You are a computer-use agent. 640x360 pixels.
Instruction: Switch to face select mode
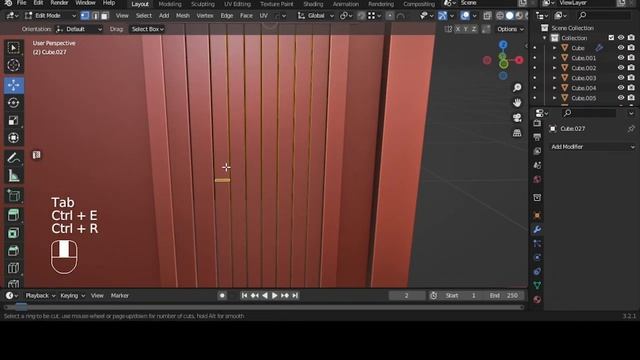[x=105, y=16]
